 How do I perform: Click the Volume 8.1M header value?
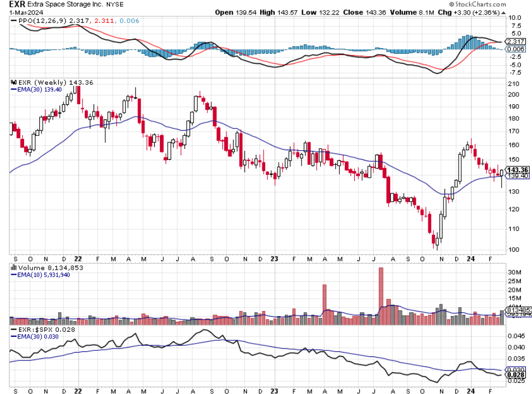[x=412, y=12]
